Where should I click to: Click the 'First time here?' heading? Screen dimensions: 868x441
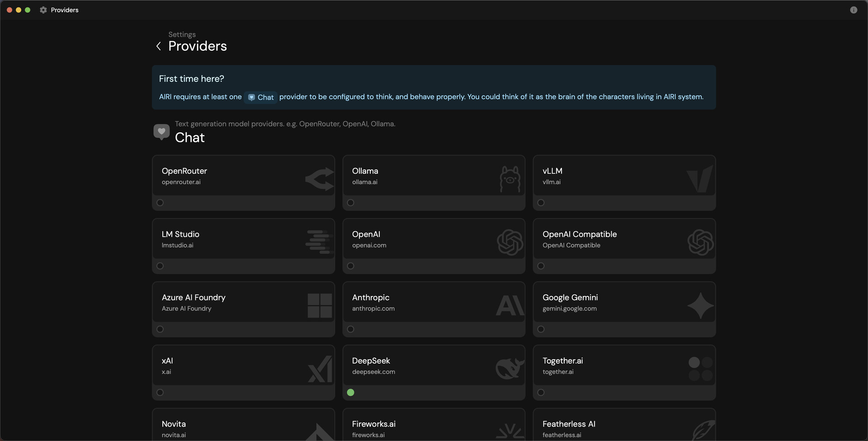click(192, 79)
